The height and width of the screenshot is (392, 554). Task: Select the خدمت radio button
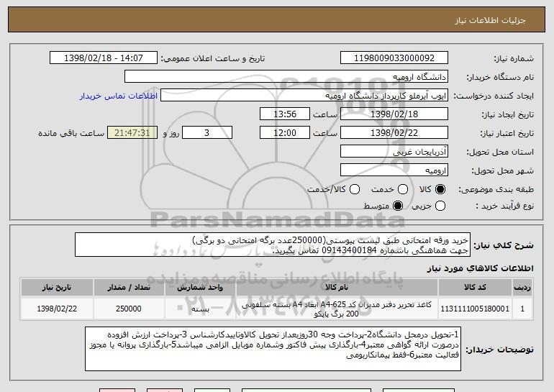click(402, 189)
